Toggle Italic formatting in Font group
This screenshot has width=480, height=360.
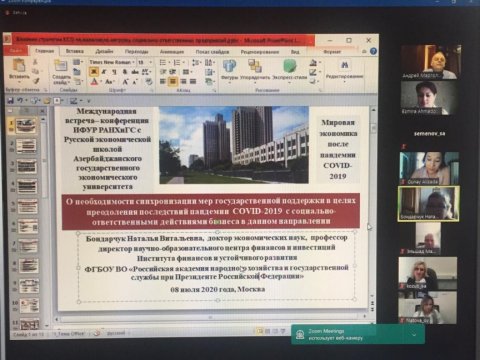[x=104, y=71]
